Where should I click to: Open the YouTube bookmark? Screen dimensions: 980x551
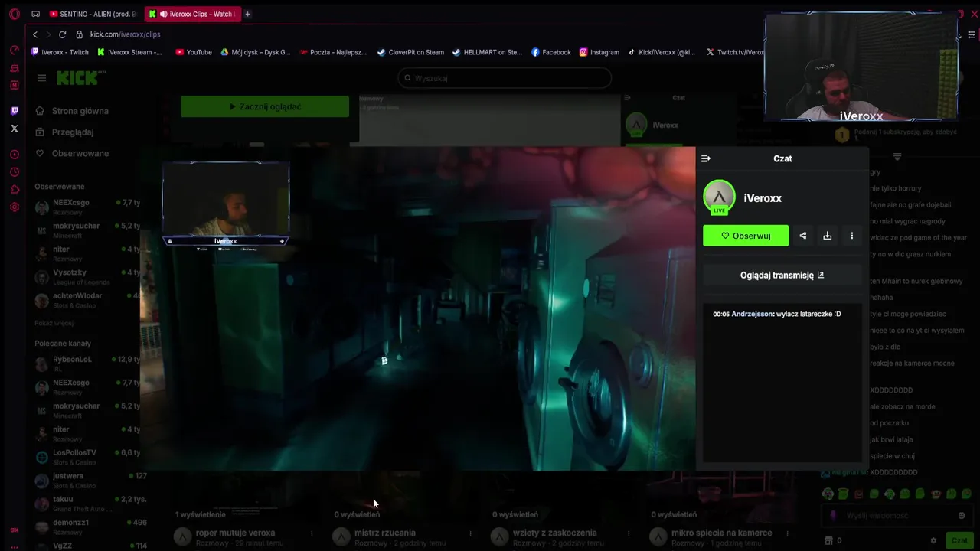pos(194,52)
